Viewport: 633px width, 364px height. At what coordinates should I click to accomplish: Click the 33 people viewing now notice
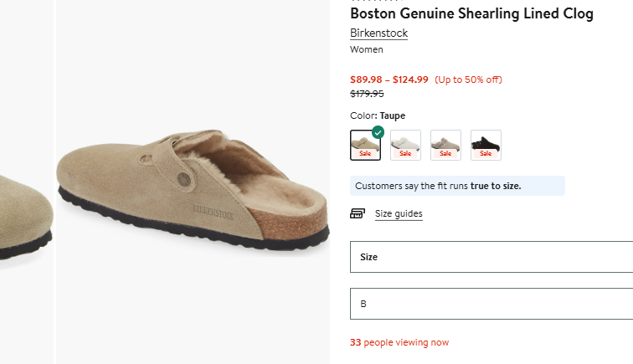tap(399, 342)
